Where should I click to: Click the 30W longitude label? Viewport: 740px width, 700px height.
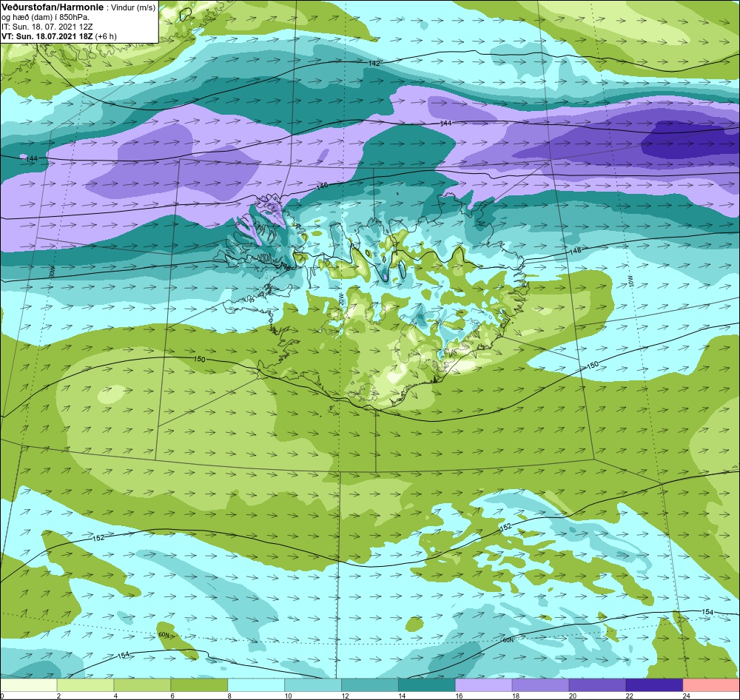coord(52,272)
